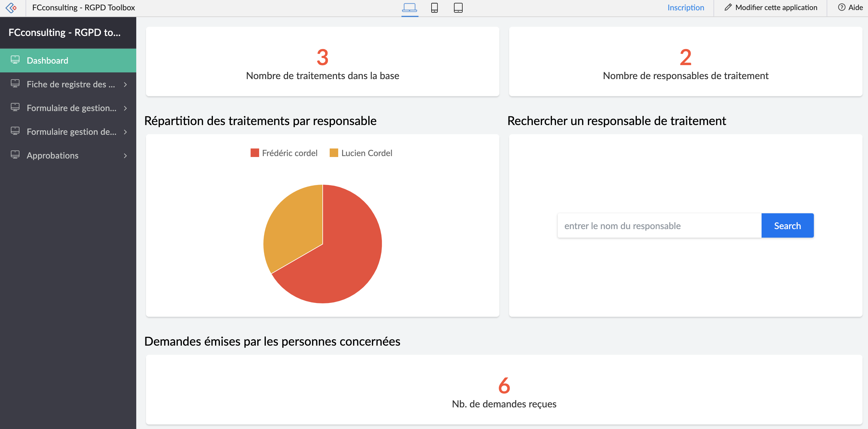Click the number 6 demandes count

point(504,385)
